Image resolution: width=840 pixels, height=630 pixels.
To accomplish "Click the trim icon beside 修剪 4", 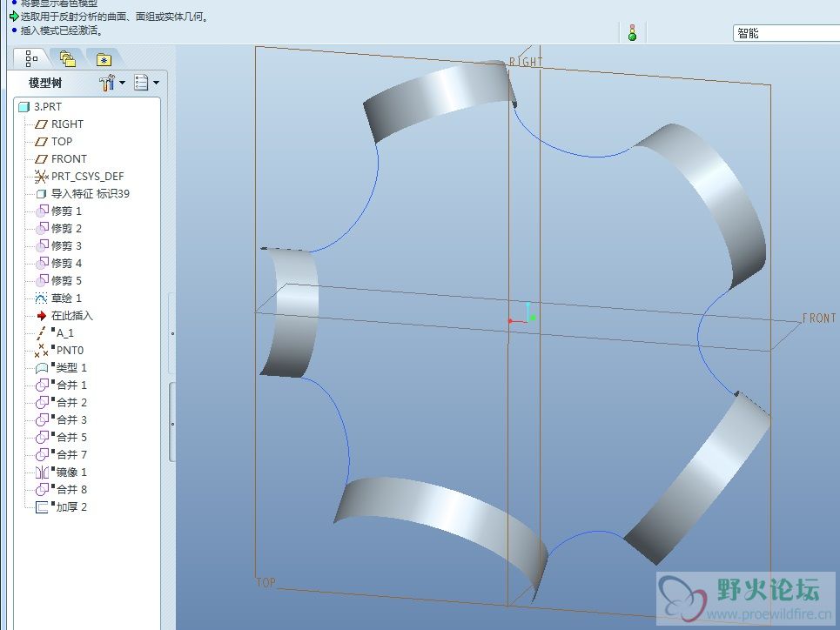I will click(42, 263).
